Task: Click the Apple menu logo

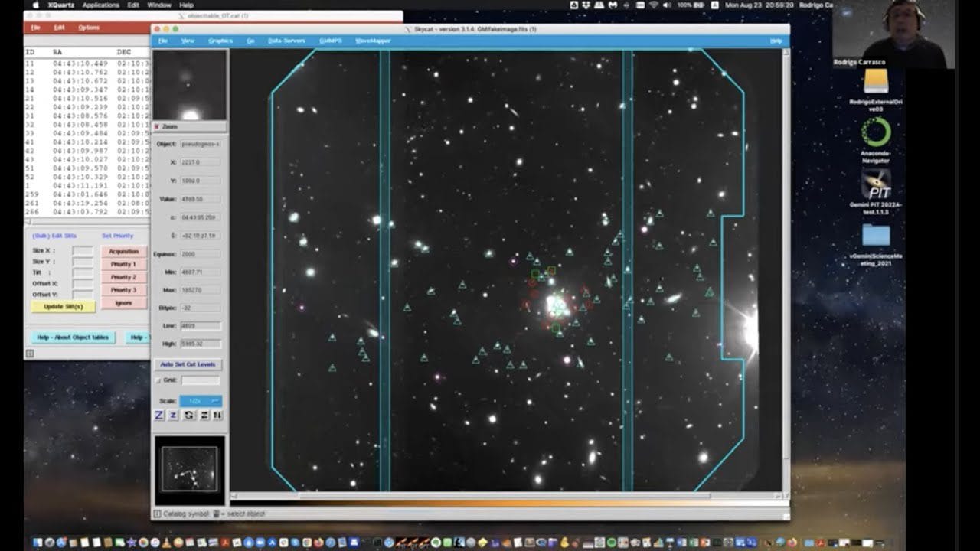Action: [36, 5]
